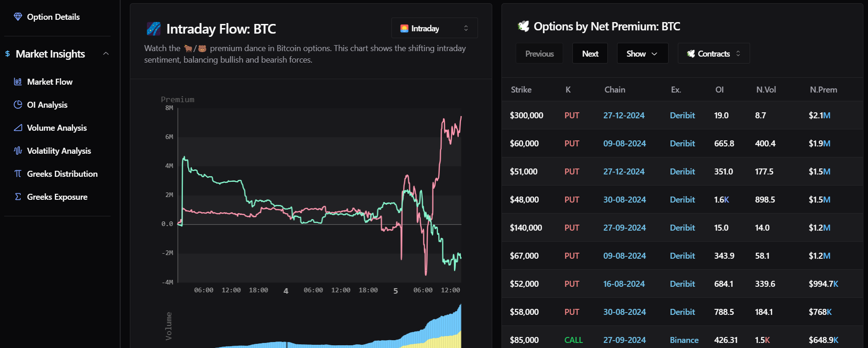
Task: Click the Volatility Analysis waveform icon
Action: (18, 151)
